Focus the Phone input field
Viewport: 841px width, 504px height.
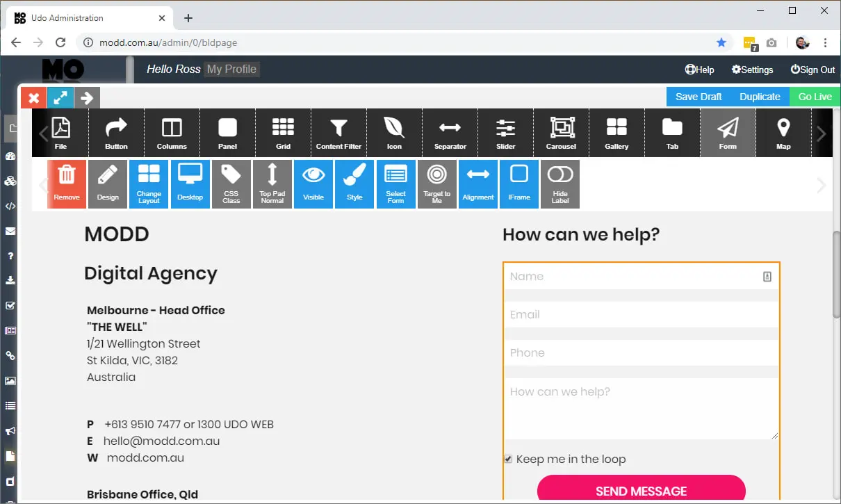point(641,352)
